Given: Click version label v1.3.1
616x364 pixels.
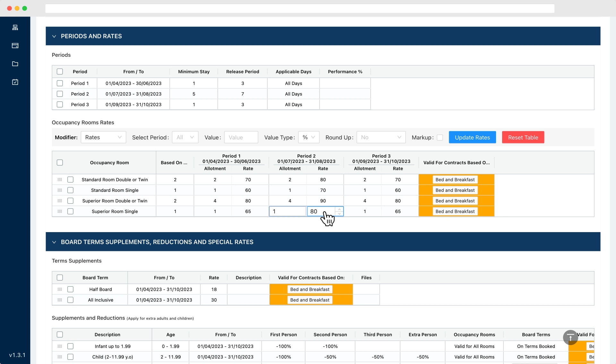Looking at the screenshot, I should coord(17,355).
